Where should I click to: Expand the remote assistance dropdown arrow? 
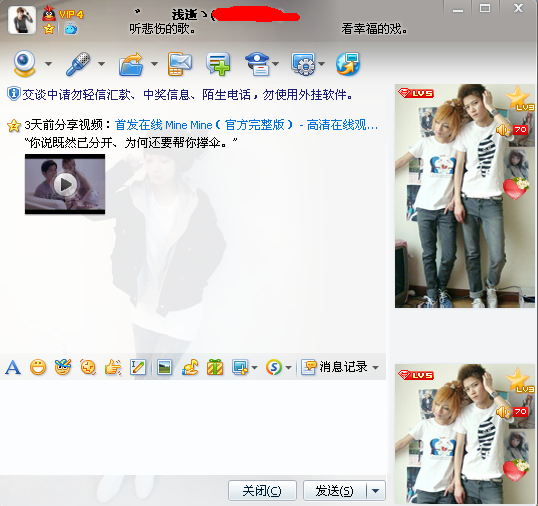click(321, 64)
